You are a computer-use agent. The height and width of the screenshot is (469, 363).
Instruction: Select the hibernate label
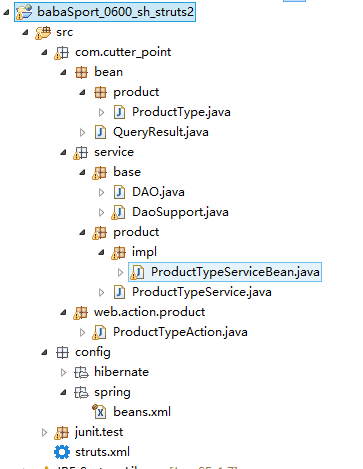[x=122, y=372]
